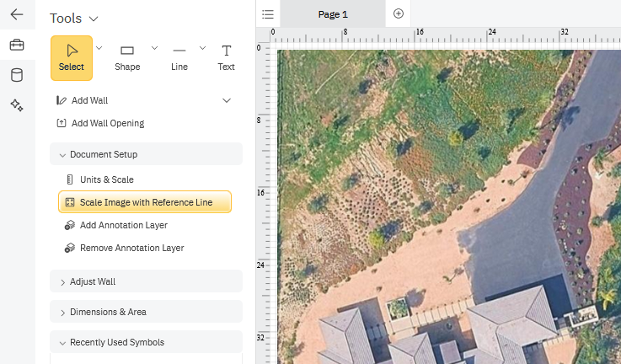This screenshot has width=621, height=364.
Task: Choose the Text tool
Action: pyautogui.click(x=226, y=57)
